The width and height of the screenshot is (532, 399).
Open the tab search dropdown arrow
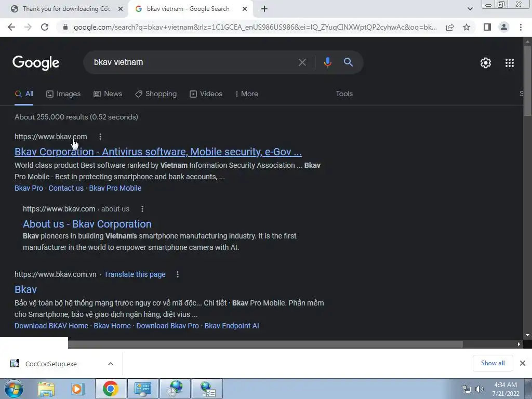[x=470, y=9]
